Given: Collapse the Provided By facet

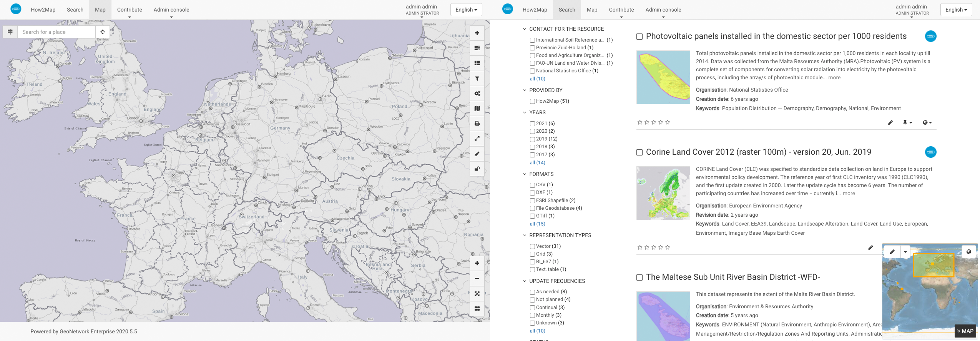Looking at the screenshot, I should click(525, 90).
